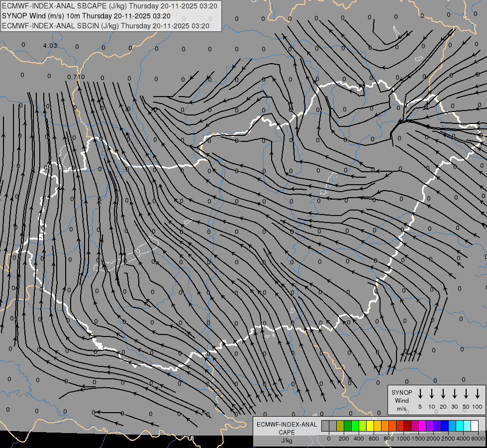Click the 800 label on CAPE scale

389,439
